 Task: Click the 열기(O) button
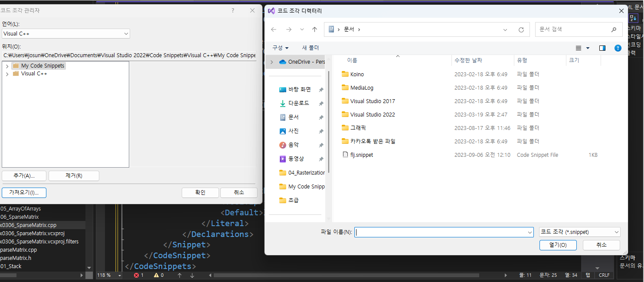click(558, 245)
